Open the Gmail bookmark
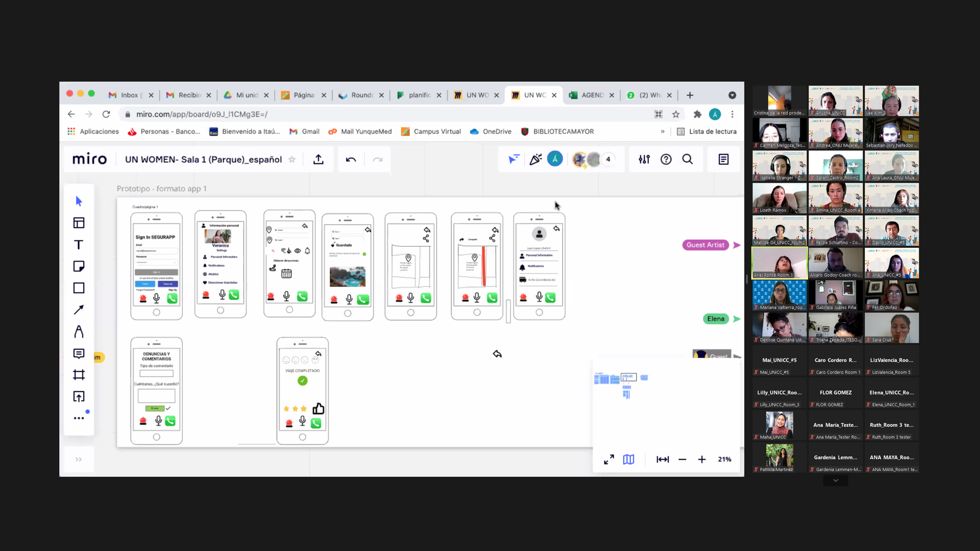980x551 pixels. 304,131
